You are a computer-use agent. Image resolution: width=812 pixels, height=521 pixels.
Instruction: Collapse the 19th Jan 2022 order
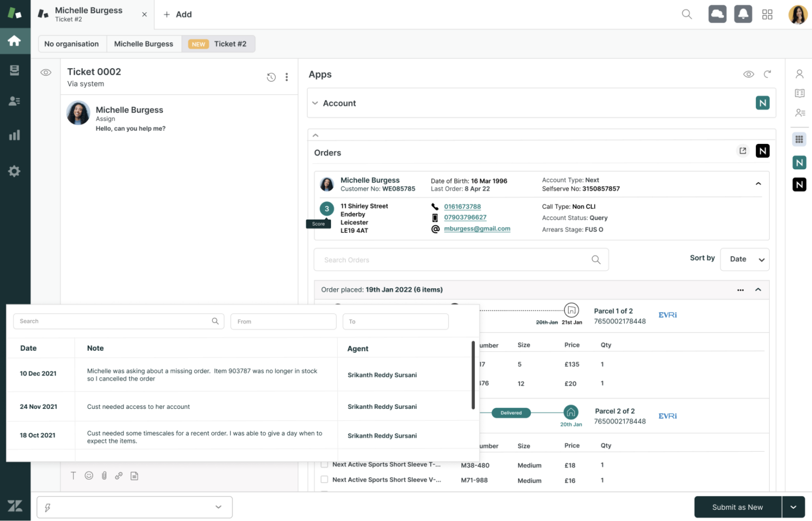coord(758,290)
